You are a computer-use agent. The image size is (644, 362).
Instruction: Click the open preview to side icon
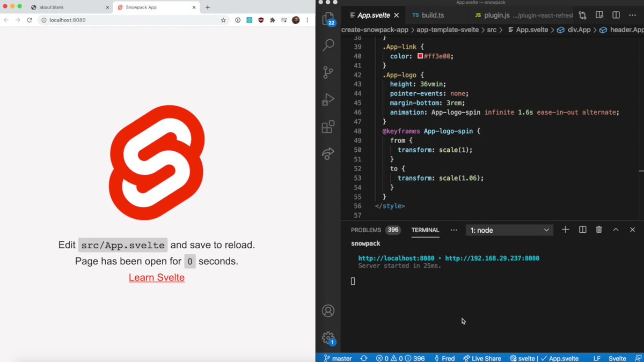click(599, 16)
